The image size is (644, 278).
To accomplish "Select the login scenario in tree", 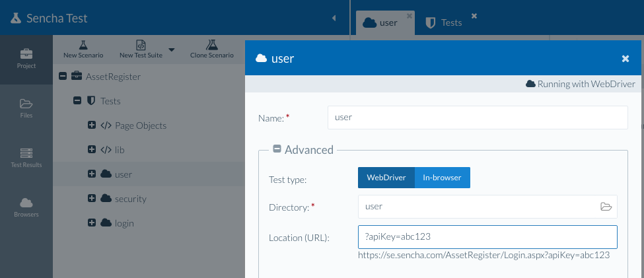I will [x=124, y=223].
